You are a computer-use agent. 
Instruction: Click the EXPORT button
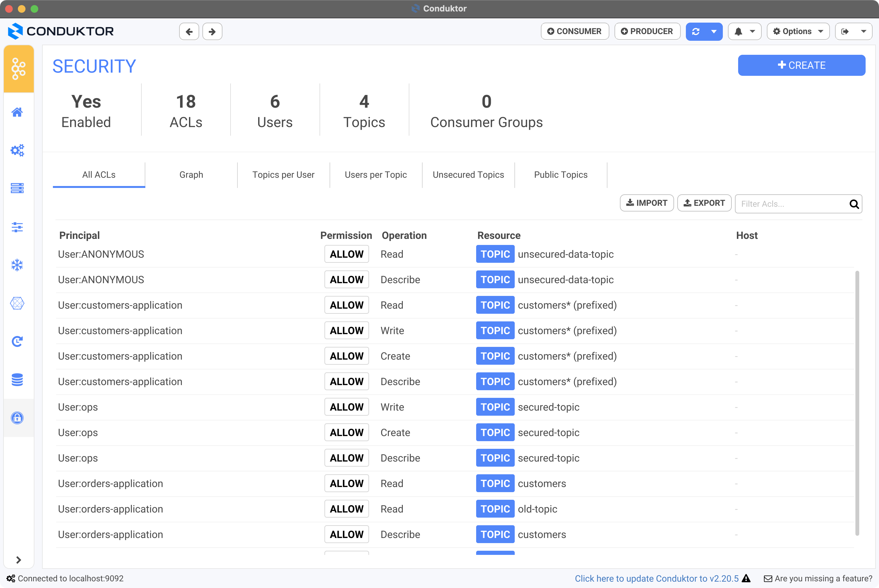click(704, 203)
